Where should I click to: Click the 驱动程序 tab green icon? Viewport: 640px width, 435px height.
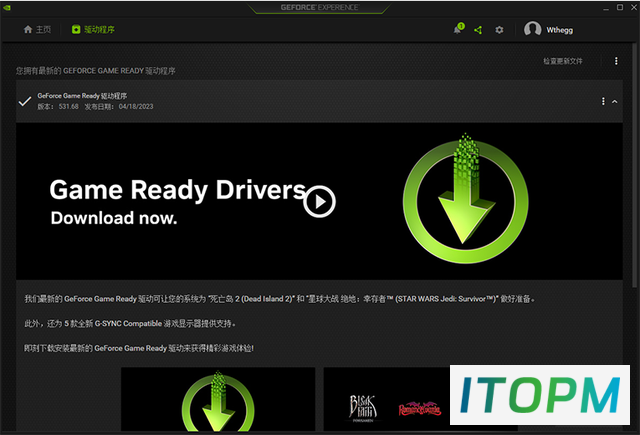pyautogui.click(x=76, y=29)
